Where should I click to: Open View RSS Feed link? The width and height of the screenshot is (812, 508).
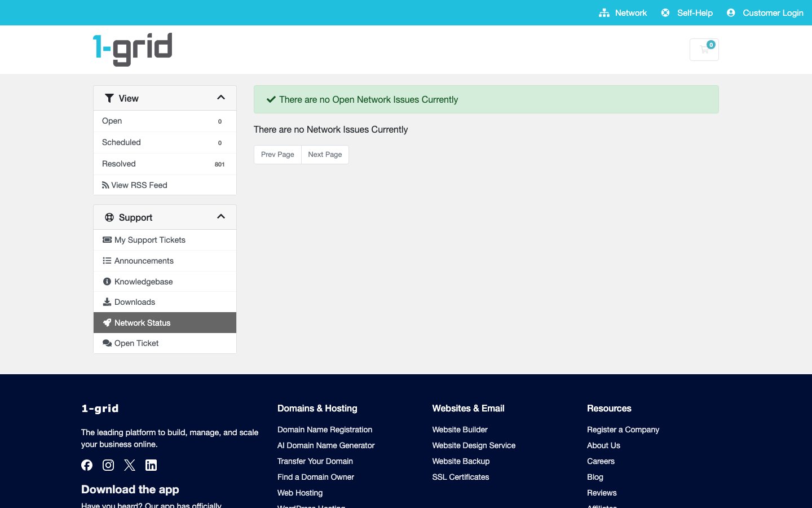(165, 185)
